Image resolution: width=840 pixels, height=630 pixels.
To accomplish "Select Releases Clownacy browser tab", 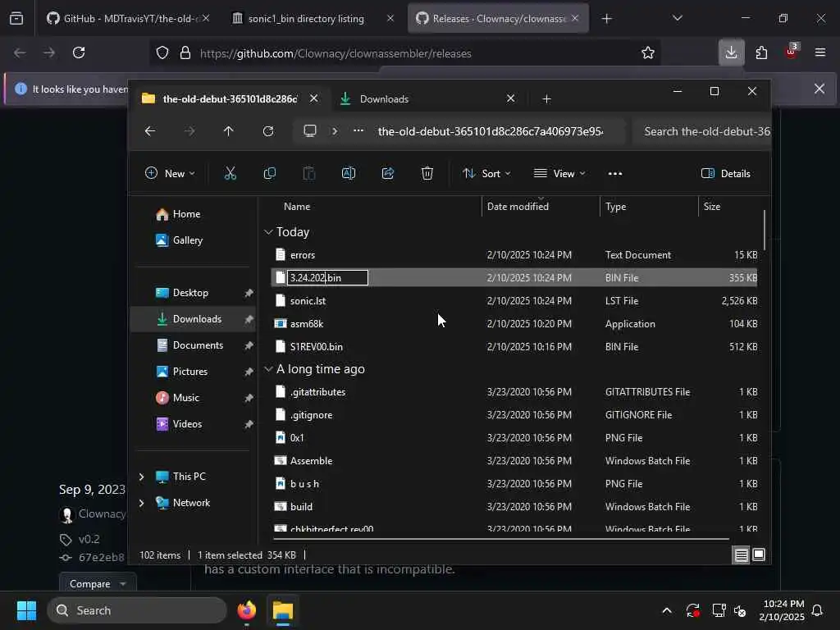I will (498, 19).
